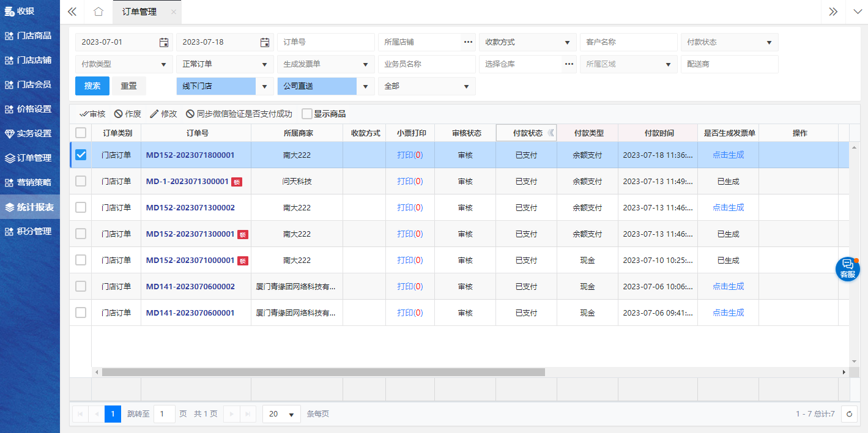Click the 审核 toolbar action

(92, 114)
